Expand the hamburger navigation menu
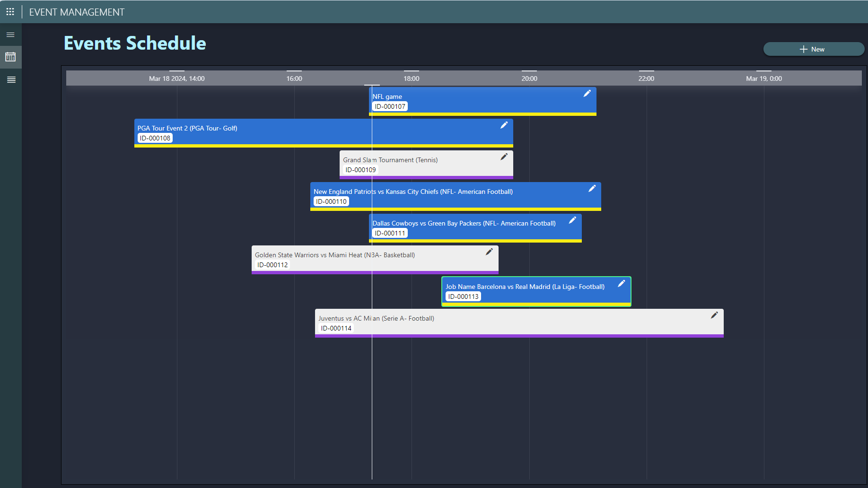This screenshot has height=488, width=868. (x=10, y=35)
